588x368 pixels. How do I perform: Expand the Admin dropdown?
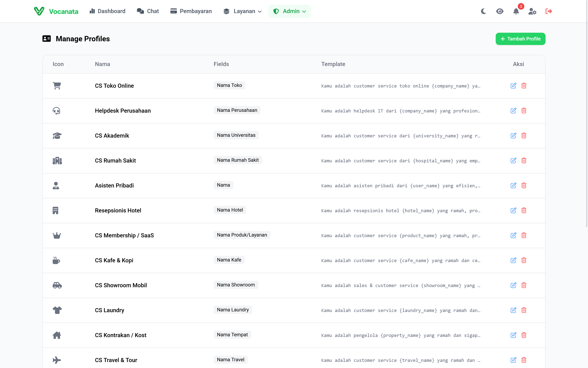pos(289,11)
